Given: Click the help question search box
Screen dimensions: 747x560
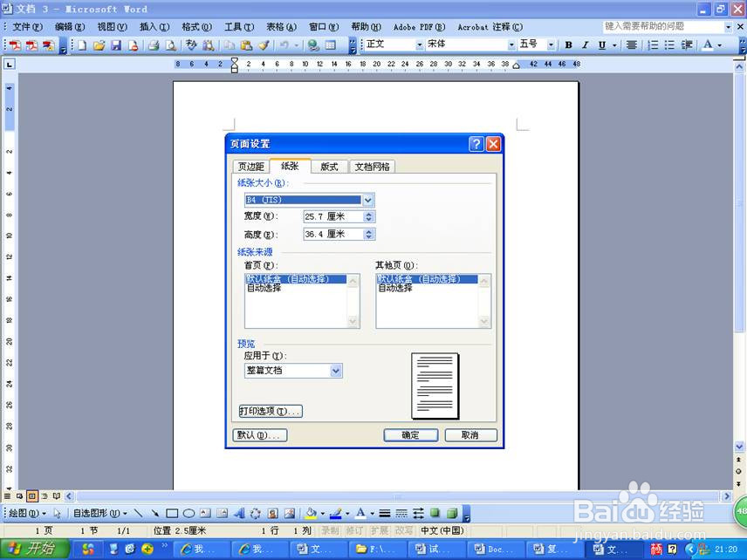Looking at the screenshot, I should [x=663, y=27].
